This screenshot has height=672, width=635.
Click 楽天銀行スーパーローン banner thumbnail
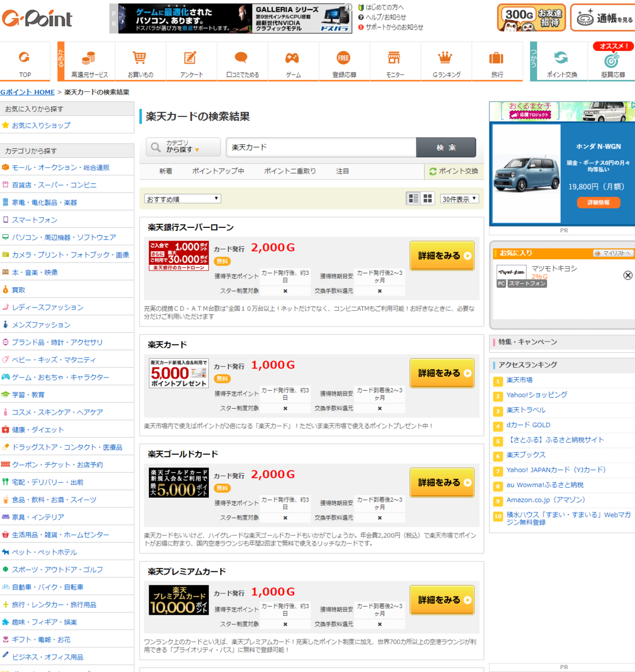179,256
